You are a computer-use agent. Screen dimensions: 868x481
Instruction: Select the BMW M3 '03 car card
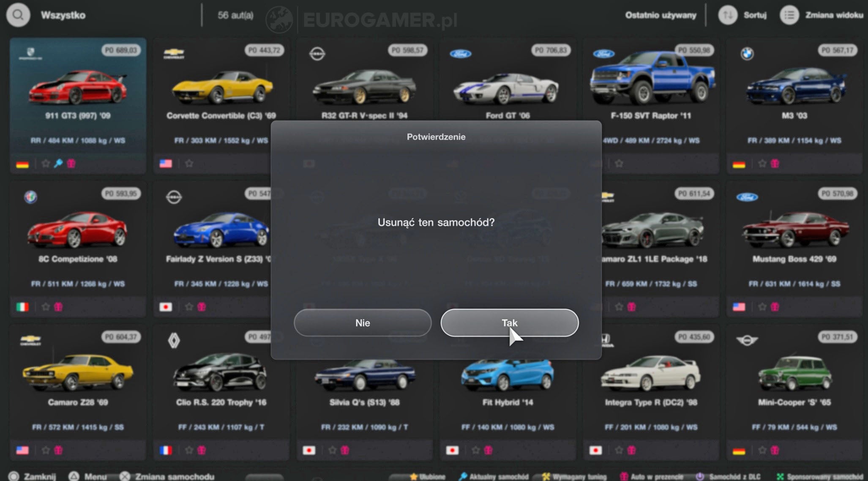point(794,106)
